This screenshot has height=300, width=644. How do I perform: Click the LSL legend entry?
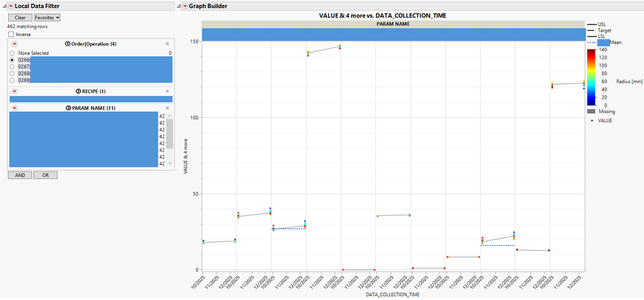point(598,37)
